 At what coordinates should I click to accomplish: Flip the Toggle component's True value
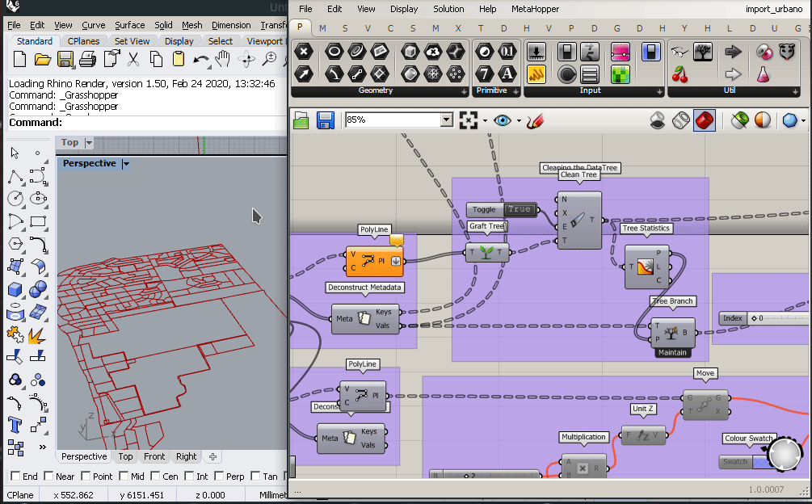pos(520,209)
